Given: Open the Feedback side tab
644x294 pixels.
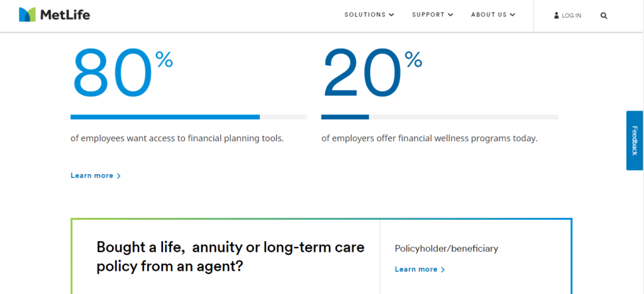Looking at the screenshot, I should [x=635, y=140].
